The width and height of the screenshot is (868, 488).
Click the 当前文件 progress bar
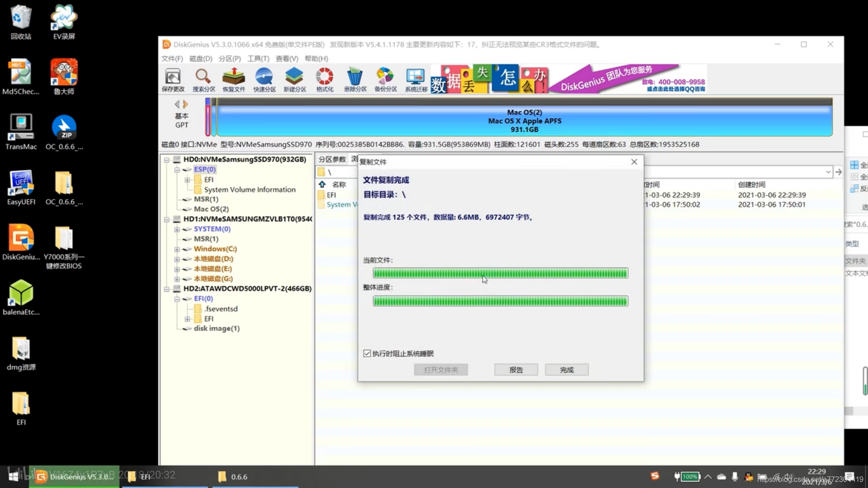(500, 273)
